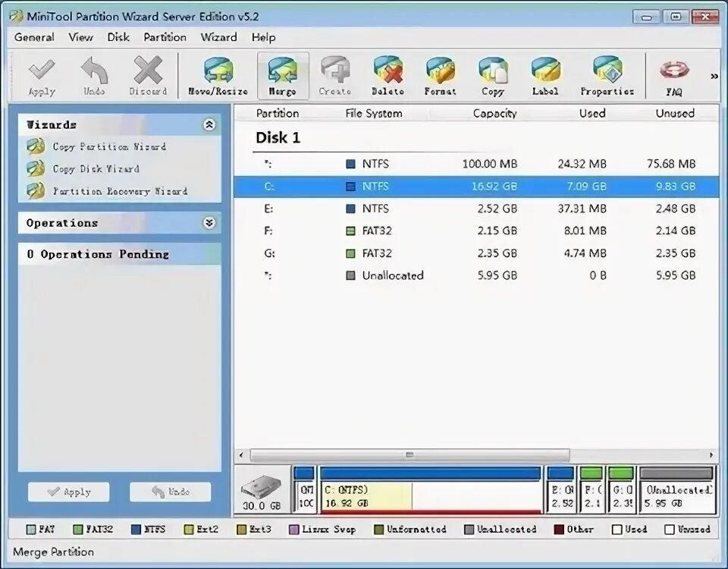Click the File System column header
728x569 pixels.
374,113
